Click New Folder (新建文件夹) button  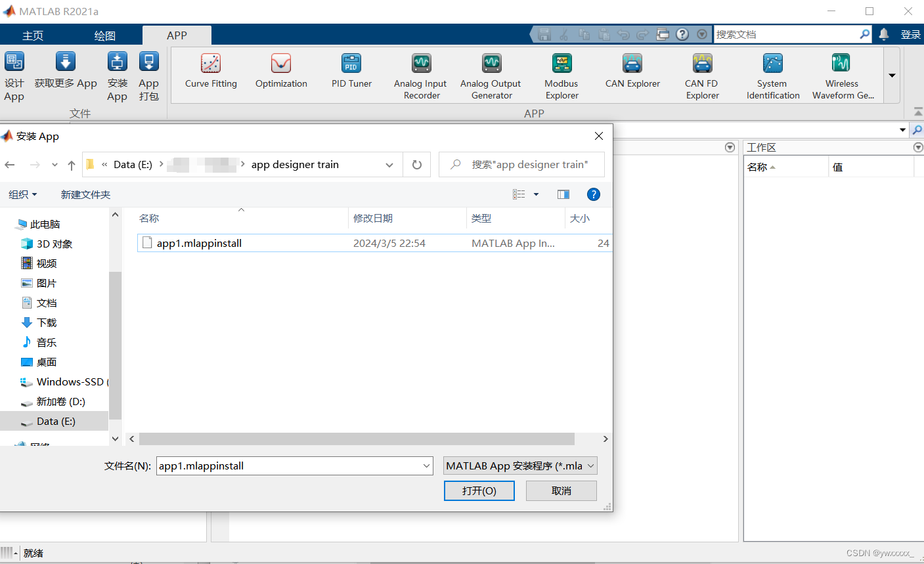(85, 194)
